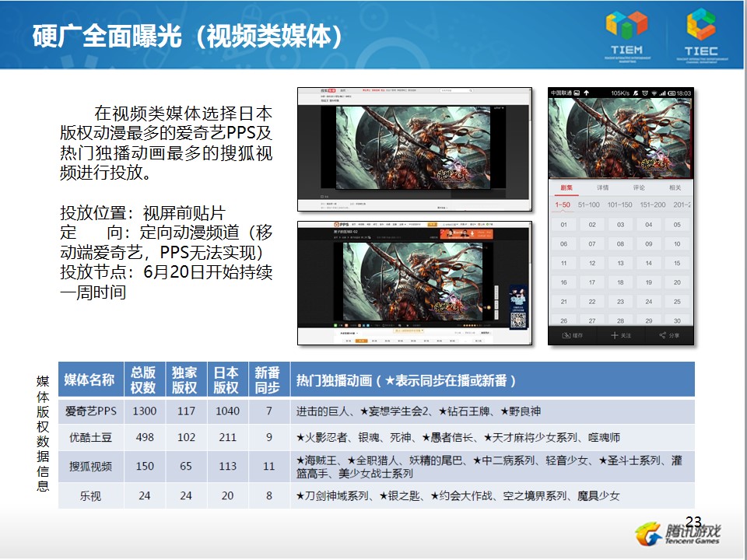Click Sohu video player screenshot thumbnail
The height and width of the screenshot is (560, 747).
pyautogui.click(x=415, y=149)
